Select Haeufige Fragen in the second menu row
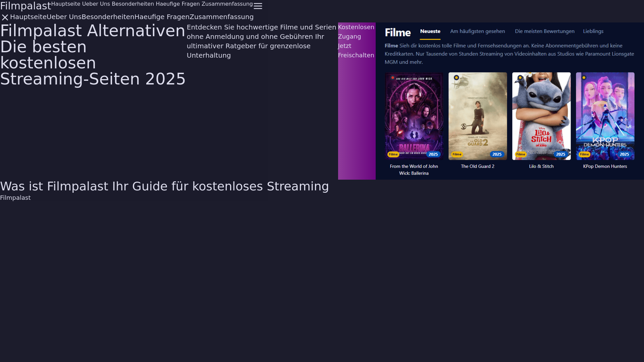Image resolution: width=644 pixels, height=362 pixels. [x=162, y=17]
